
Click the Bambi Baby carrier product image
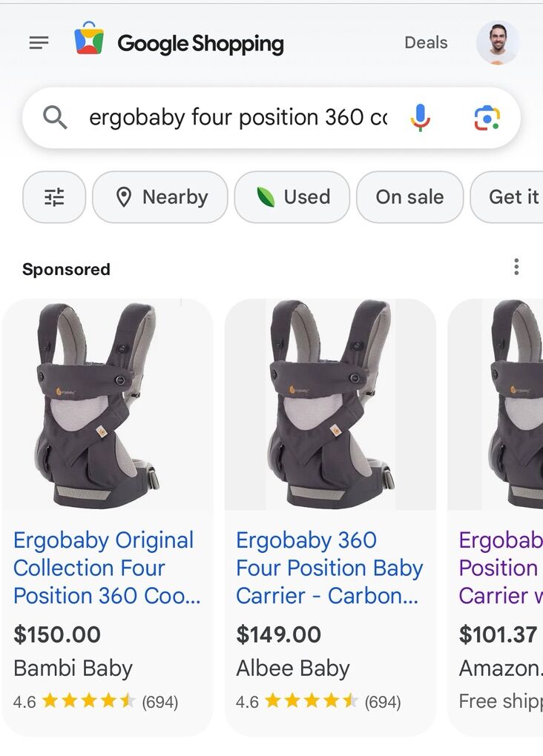[x=108, y=405]
